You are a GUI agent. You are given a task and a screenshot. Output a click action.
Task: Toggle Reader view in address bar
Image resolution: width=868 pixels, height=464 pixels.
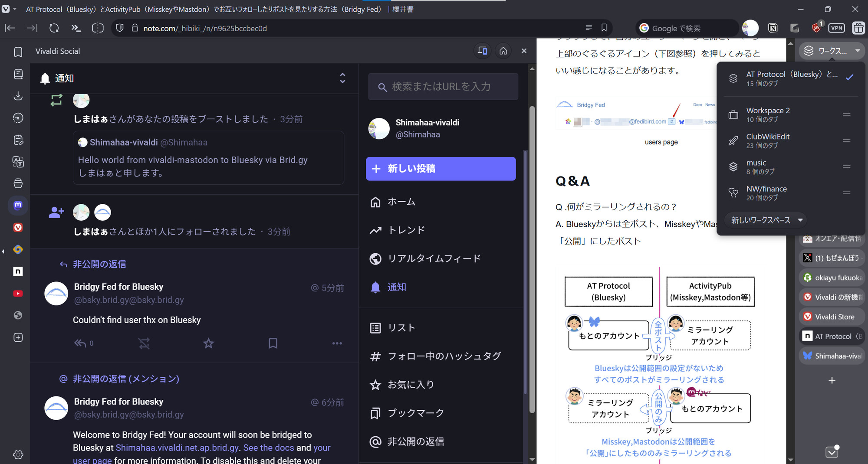(589, 28)
